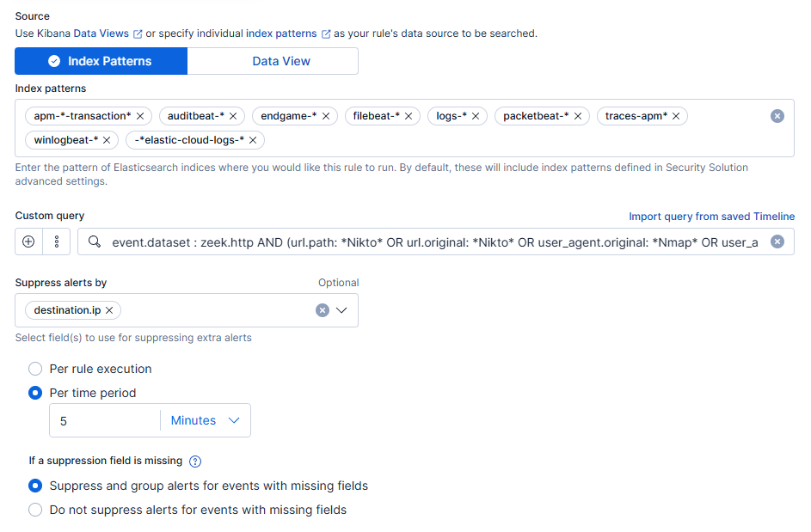Click the Optional label

[338, 282]
